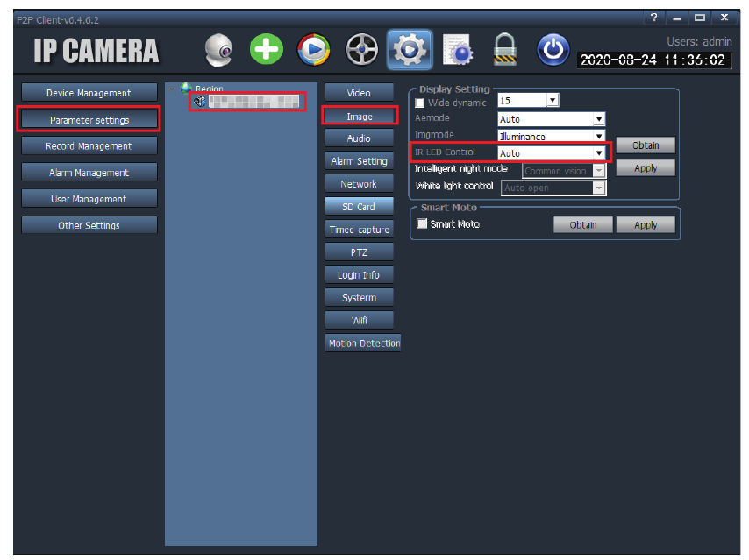
Task: Open the playback icon with colored ring
Action: tap(313, 49)
